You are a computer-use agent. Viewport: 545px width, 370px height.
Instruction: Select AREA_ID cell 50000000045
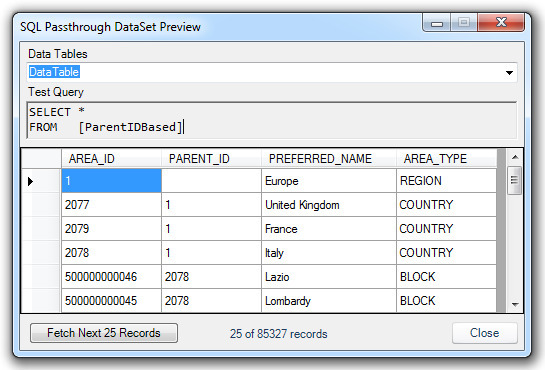tap(111, 301)
